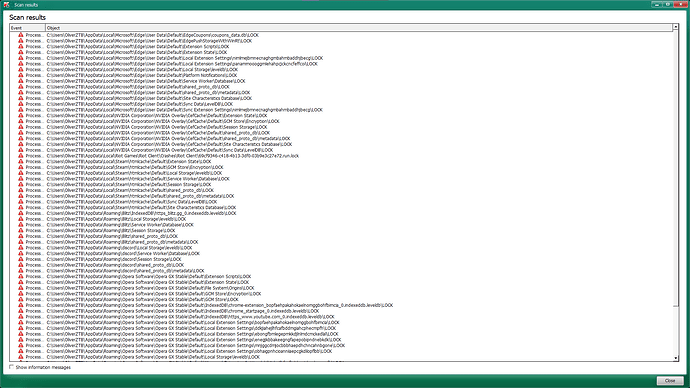Image resolution: width=690 pixels, height=388 pixels.
Task: Select Opera GX Extension State\LOCK path
Action: (x=148, y=282)
